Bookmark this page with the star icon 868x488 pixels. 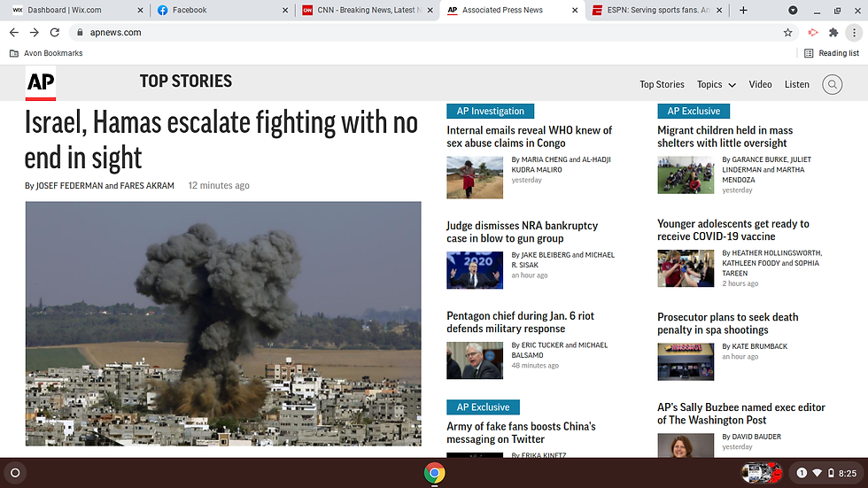[787, 33]
